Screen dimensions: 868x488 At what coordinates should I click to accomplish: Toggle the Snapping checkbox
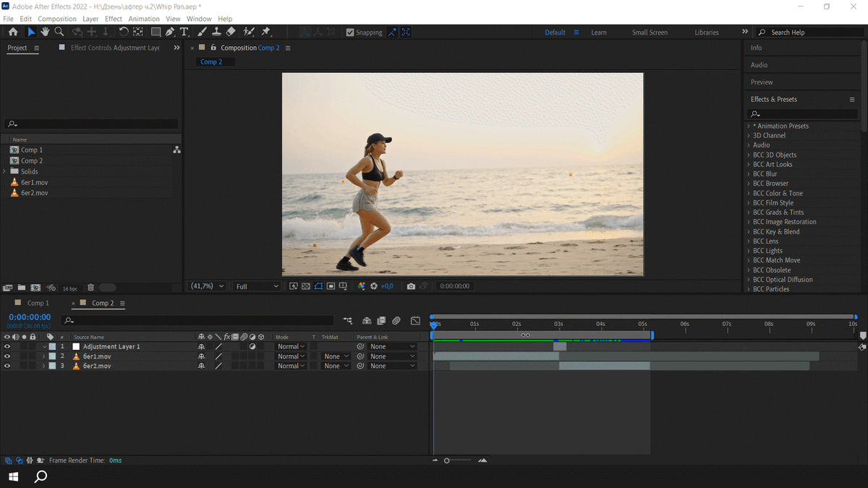[x=350, y=33]
